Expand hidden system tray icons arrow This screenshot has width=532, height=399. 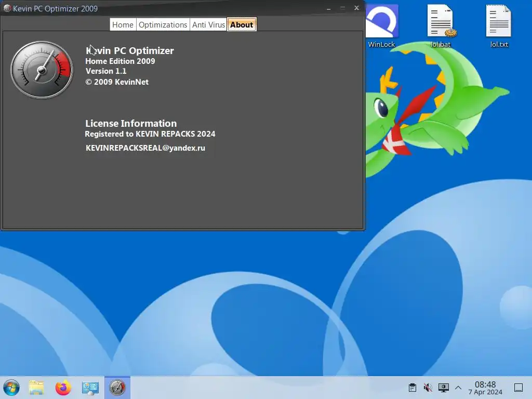[458, 388]
